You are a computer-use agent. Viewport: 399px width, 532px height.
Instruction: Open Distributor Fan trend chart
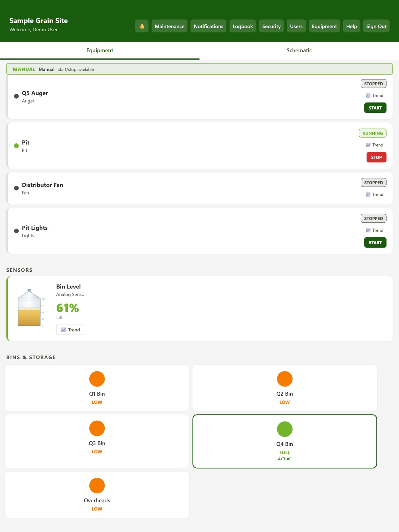375,194
